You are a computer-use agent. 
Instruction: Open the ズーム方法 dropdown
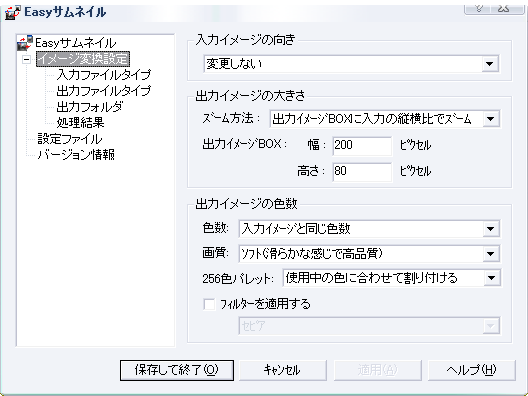click(385, 119)
